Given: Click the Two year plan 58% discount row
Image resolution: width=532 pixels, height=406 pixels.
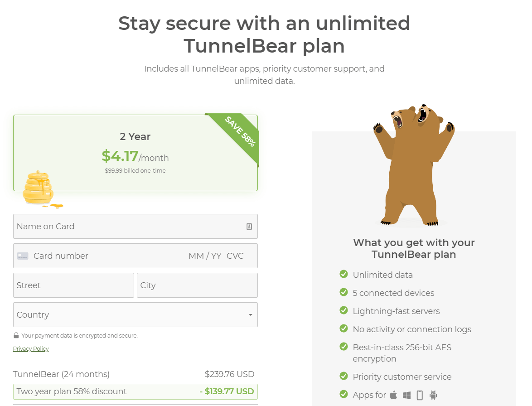Looking at the screenshot, I should [x=135, y=391].
